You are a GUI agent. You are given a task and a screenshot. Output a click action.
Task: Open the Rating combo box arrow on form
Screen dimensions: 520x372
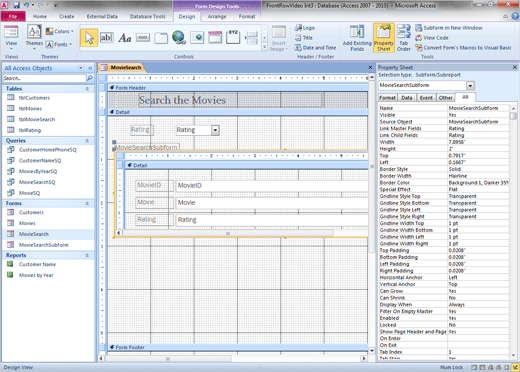[x=215, y=130]
